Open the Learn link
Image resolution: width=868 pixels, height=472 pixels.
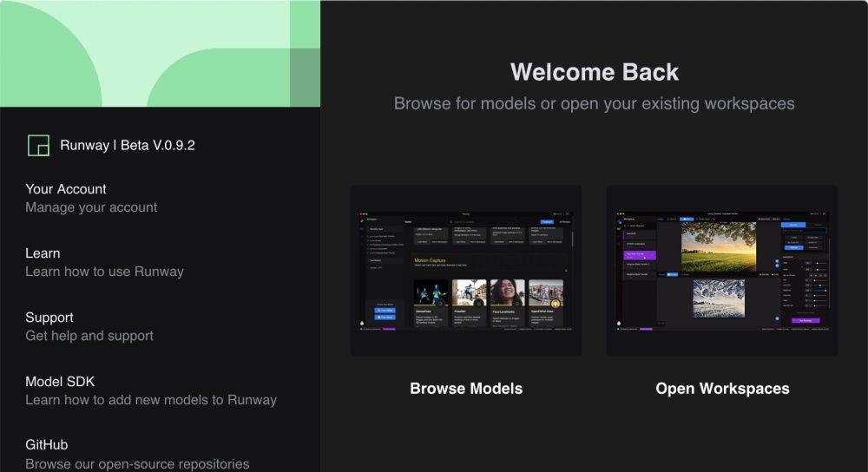[43, 253]
